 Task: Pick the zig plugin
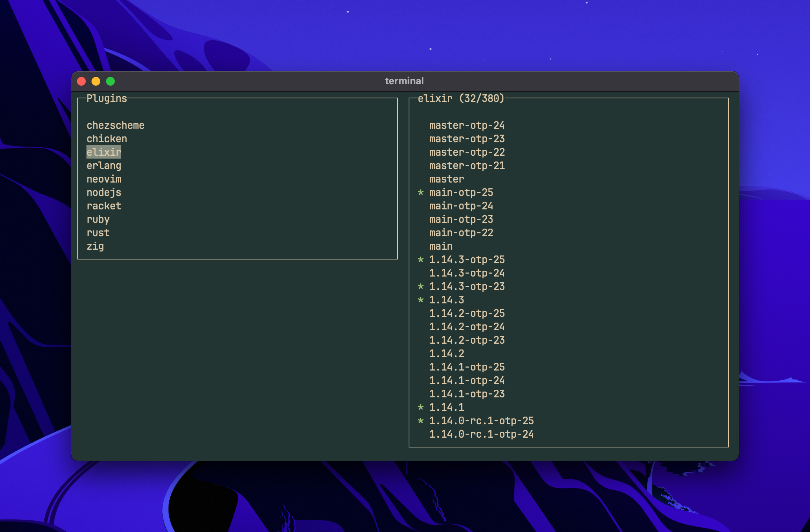click(95, 246)
